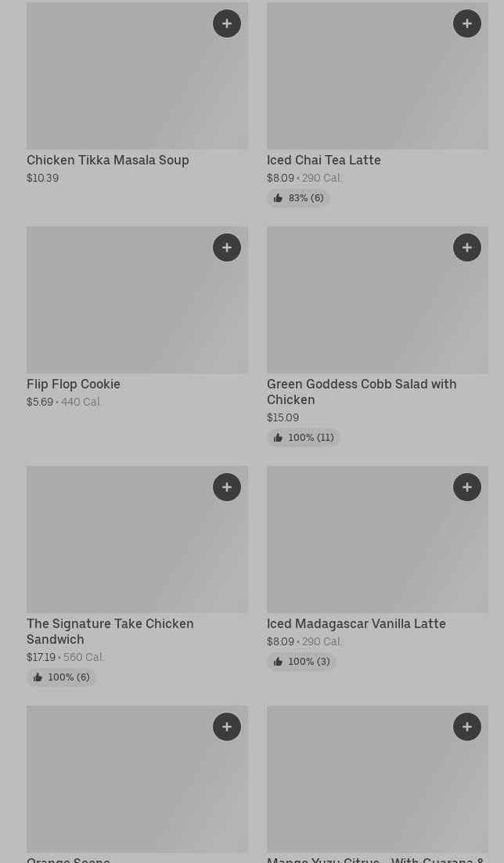Click the Green Goddess Cobb Salad image
The image size is (504, 863).
(x=377, y=300)
